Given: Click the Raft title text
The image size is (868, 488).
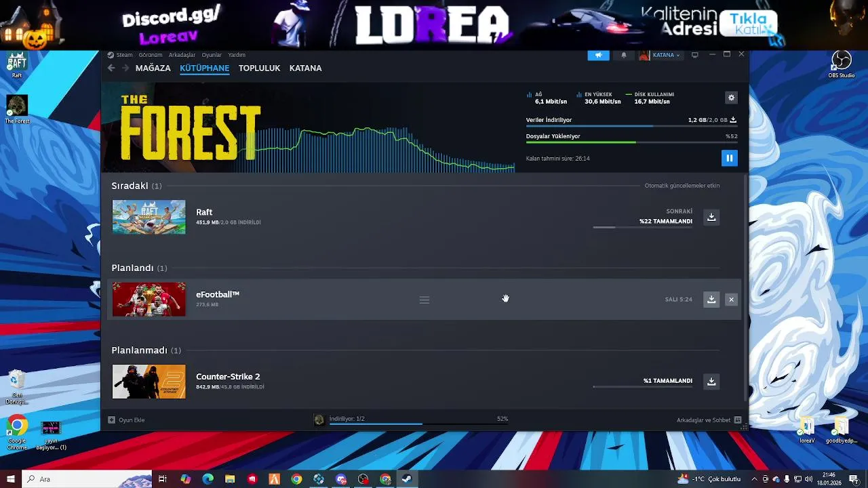Looking at the screenshot, I should point(204,212).
